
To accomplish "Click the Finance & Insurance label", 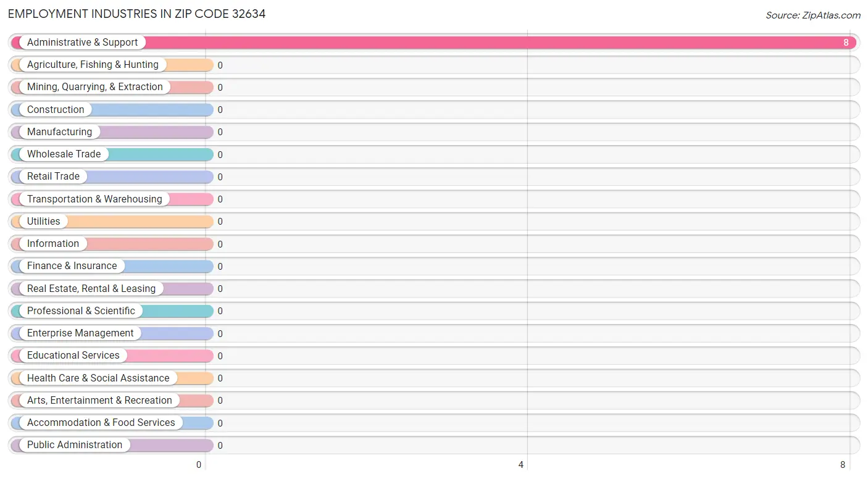I will (x=72, y=266).
